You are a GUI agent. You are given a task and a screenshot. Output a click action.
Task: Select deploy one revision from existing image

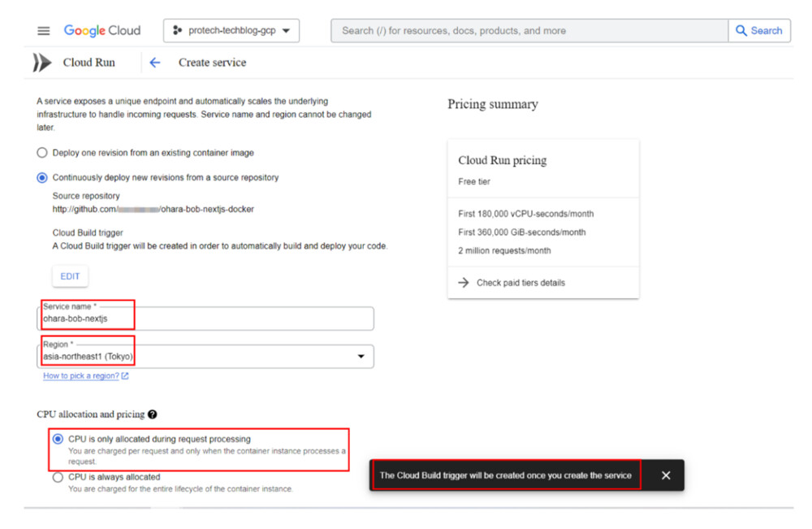[42, 153]
